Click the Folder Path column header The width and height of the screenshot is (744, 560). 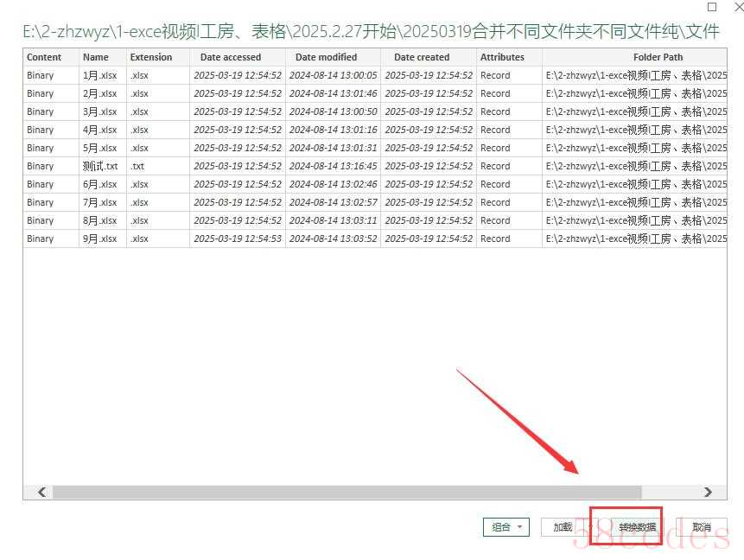pyautogui.click(x=657, y=57)
